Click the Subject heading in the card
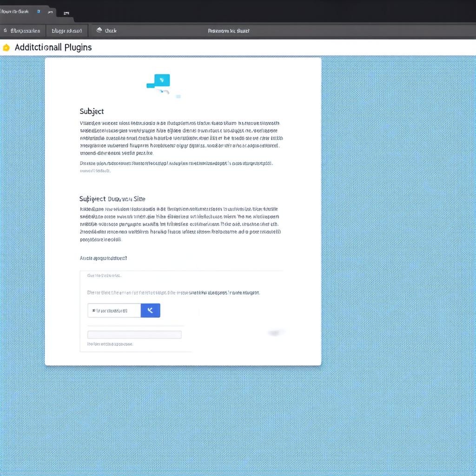The height and width of the screenshot is (476, 476). pos(92,112)
